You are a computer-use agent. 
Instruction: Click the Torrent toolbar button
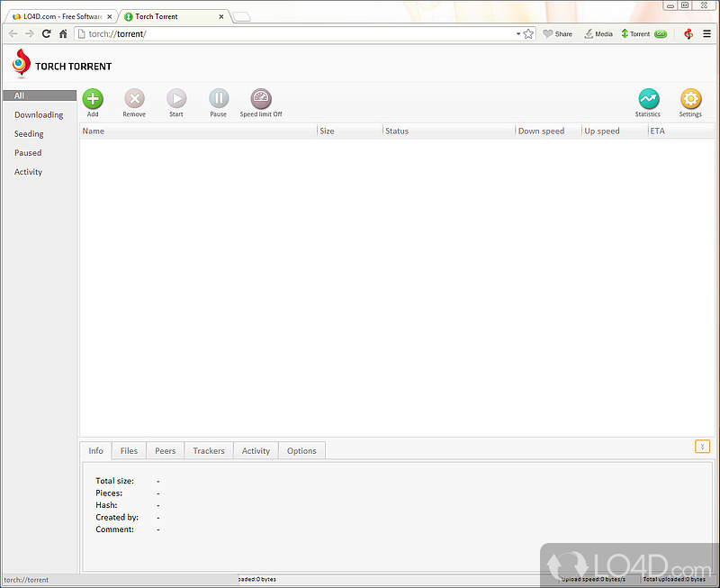[x=643, y=34]
